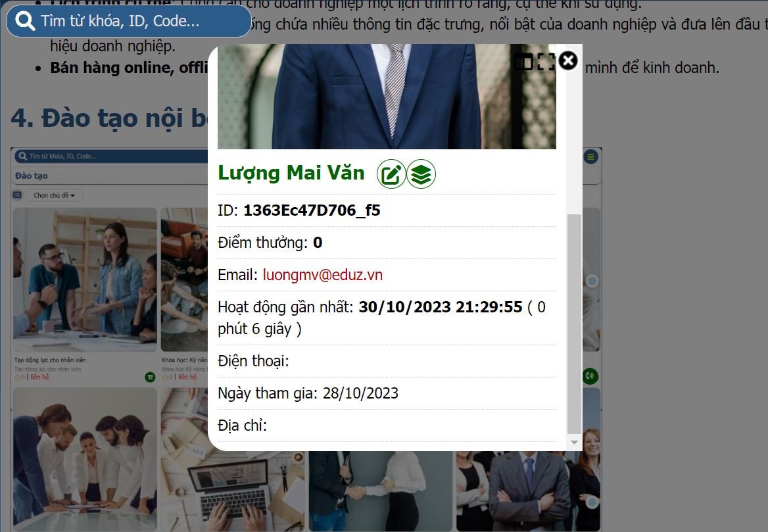Open the email link luongmv@eduz.vn

click(x=322, y=274)
